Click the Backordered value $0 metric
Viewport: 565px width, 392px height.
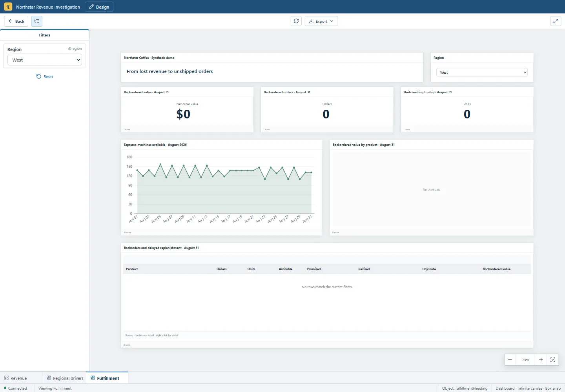pos(183,114)
